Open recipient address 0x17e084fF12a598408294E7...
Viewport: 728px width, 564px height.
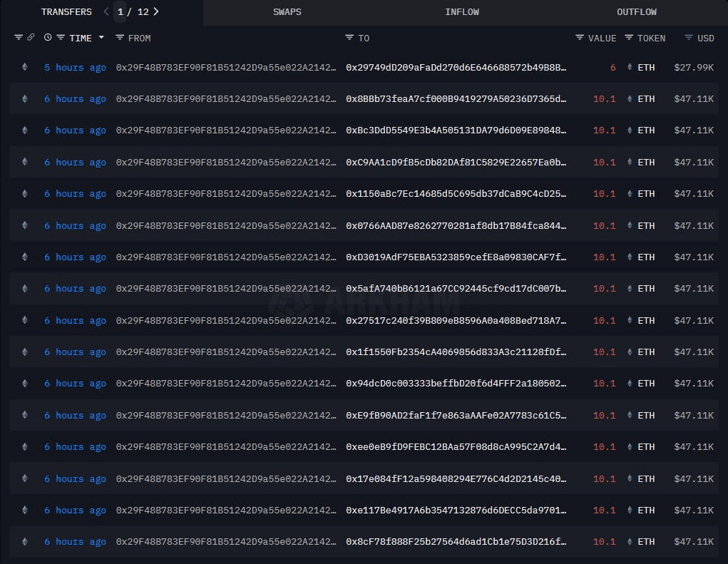point(456,478)
